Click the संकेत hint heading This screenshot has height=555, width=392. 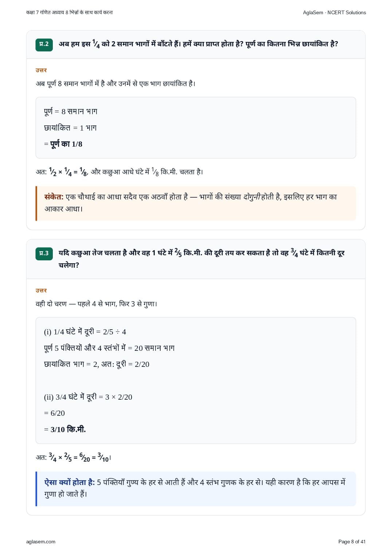54,197
